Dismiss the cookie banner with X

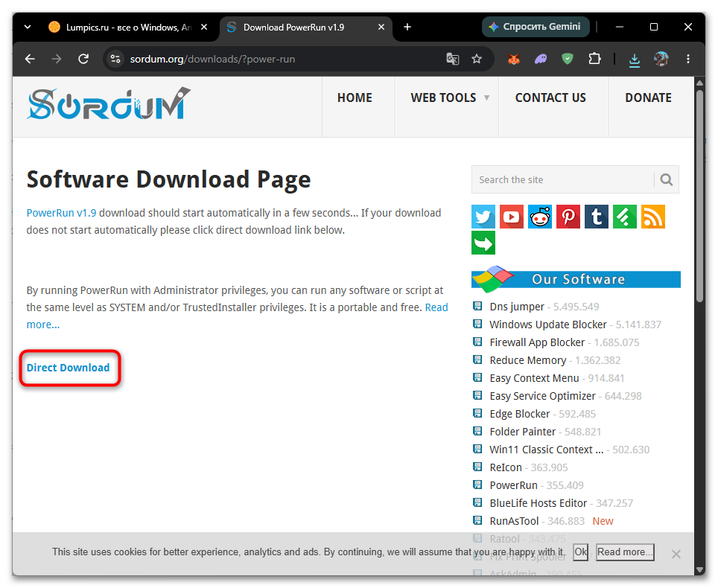[x=676, y=555]
